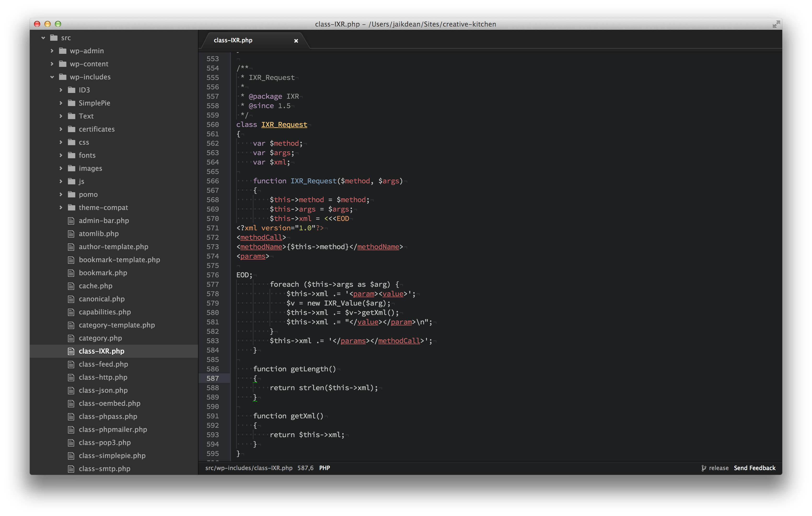Close the class-IXR.php tab
This screenshot has width=812, height=516.
[296, 41]
